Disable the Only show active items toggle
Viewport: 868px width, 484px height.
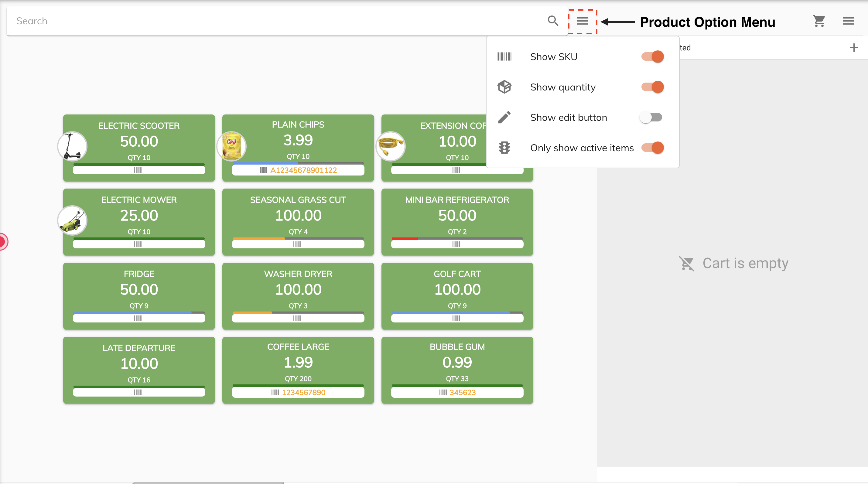[x=652, y=147]
